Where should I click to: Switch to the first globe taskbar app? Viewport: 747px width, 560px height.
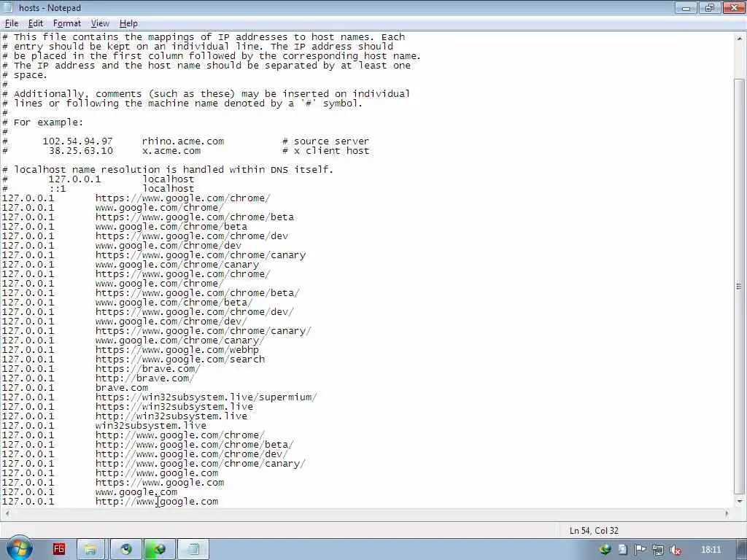pos(125,549)
